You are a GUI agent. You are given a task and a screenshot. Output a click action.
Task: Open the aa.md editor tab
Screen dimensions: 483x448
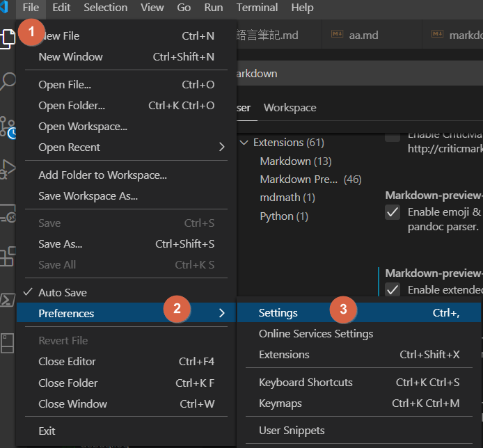tap(363, 35)
